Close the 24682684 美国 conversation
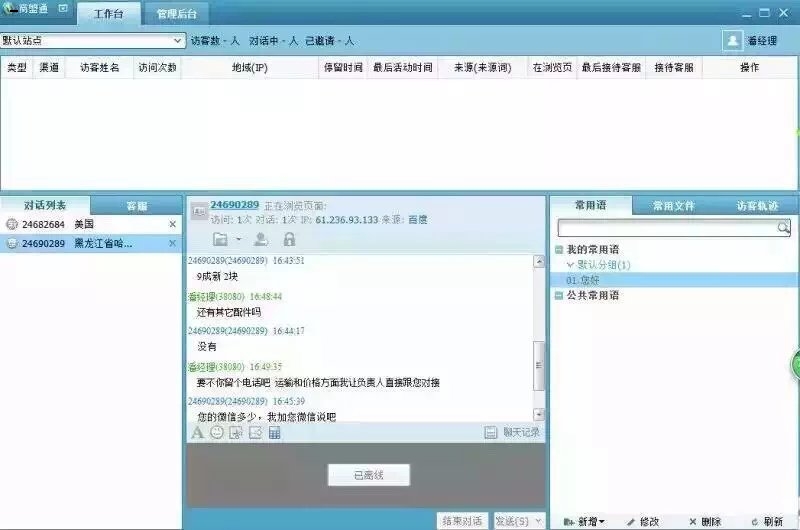800x530 pixels. click(172, 224)
